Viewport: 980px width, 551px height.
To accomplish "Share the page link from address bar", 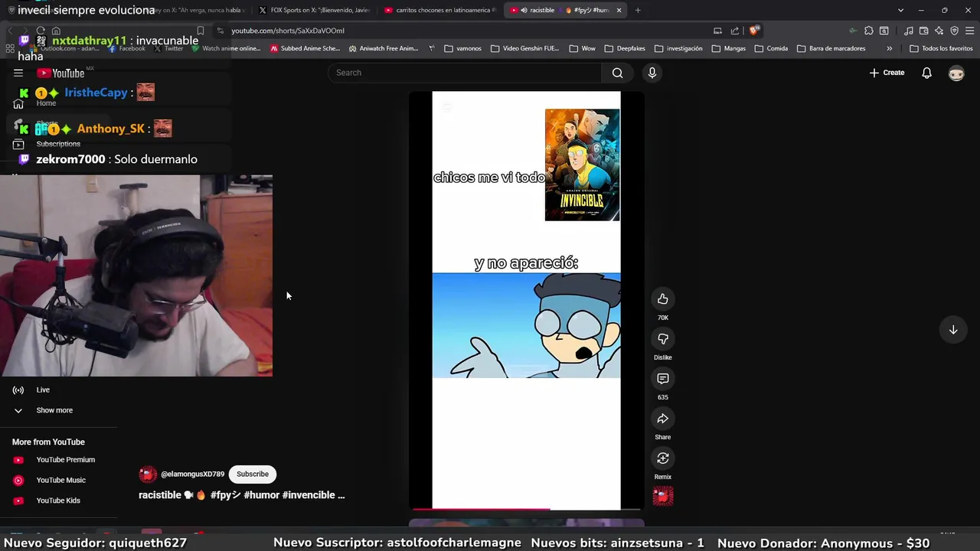I will [x=735, y=31].
